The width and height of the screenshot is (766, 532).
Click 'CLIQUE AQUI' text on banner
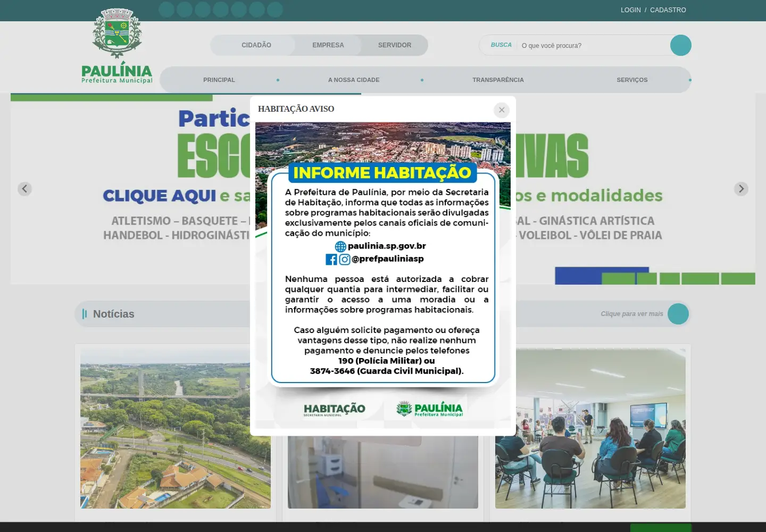159,196
